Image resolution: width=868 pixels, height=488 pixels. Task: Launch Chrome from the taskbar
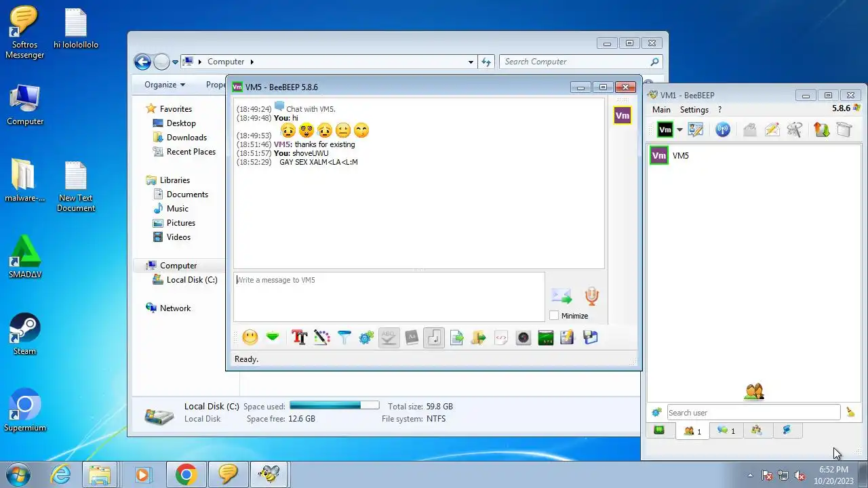[186, 475]
